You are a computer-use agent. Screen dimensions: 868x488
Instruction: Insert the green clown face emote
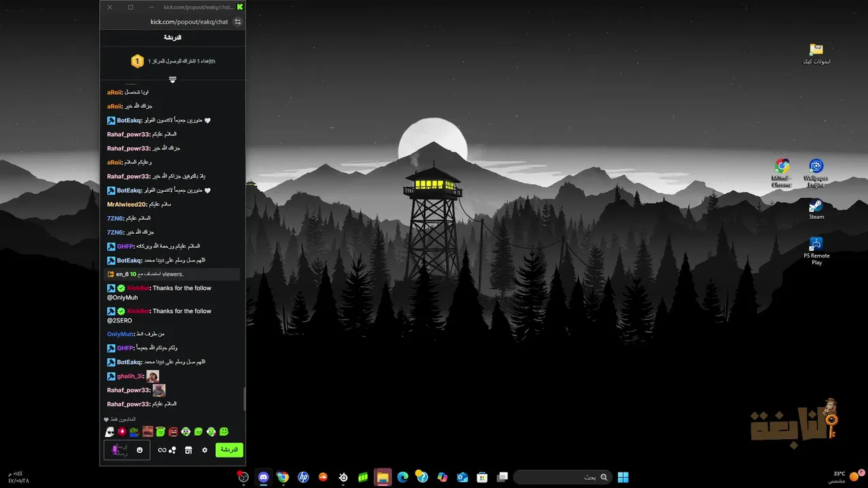click(186, 432)
